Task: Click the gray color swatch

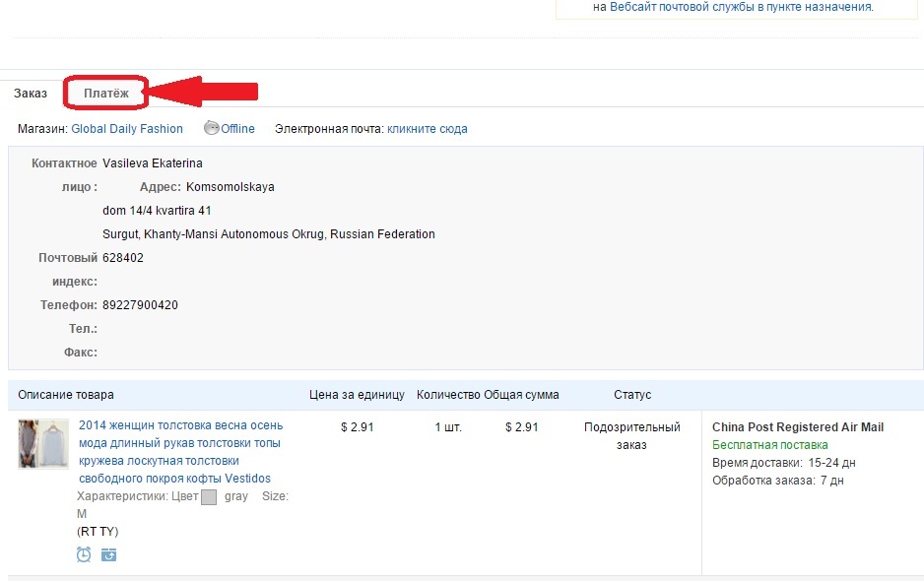Action: click(208, 497)
